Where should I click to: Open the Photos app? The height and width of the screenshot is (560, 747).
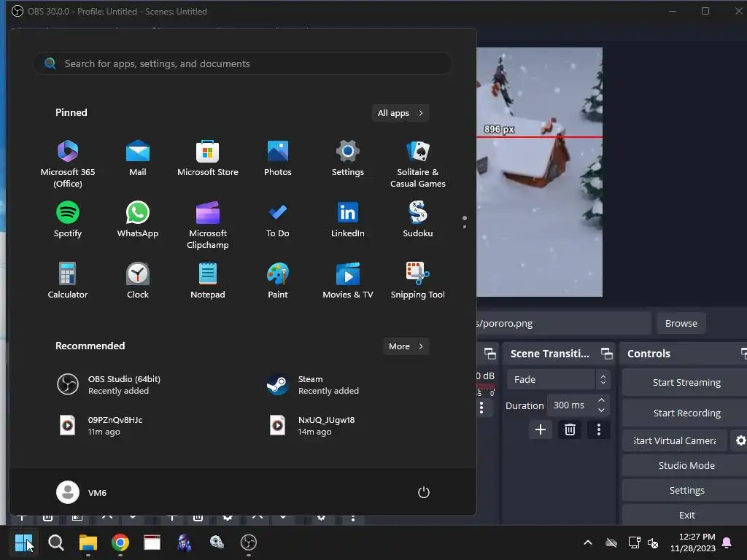278,158
